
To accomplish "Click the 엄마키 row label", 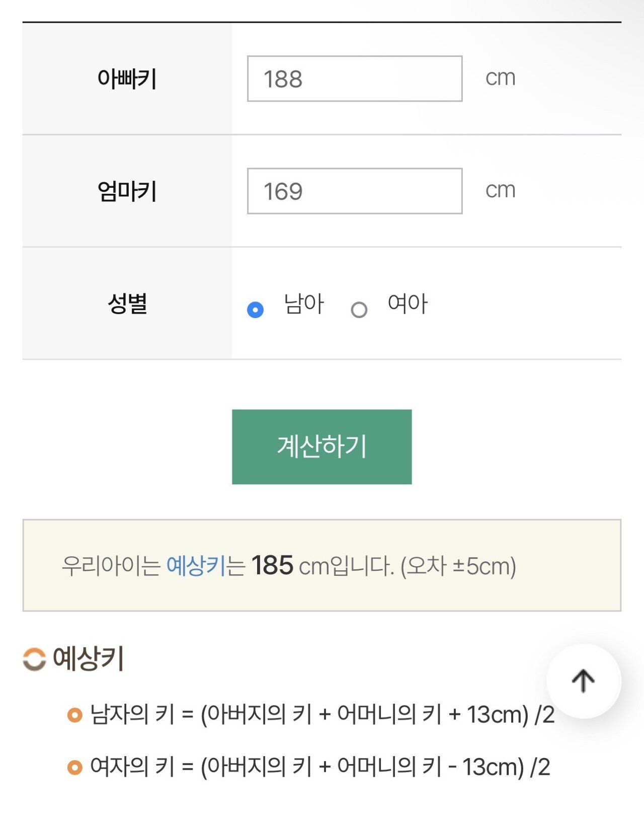I will 127,191.
